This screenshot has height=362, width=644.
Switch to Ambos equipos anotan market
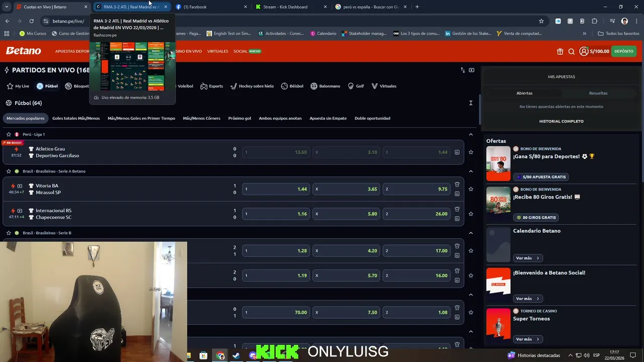pos(280,118)
